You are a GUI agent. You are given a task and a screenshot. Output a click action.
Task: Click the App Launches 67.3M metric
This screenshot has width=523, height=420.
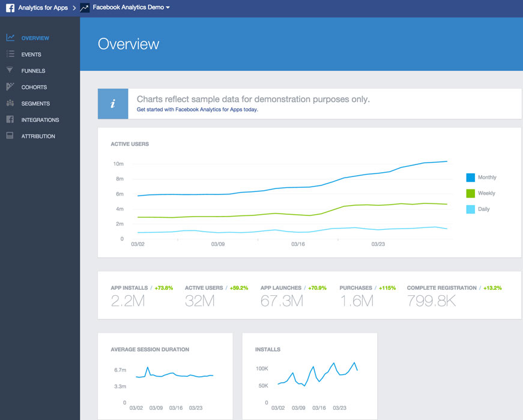click(x=282, y=301)
